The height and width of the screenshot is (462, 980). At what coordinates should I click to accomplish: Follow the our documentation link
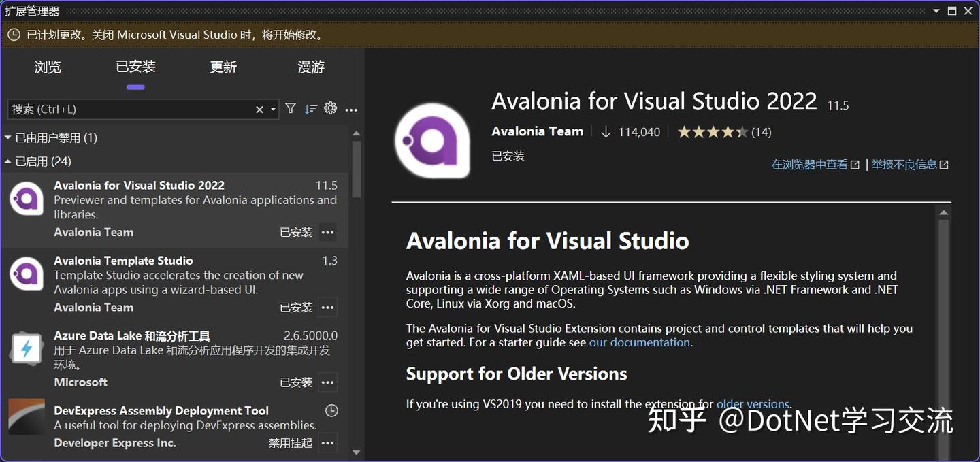click(639, 342)
